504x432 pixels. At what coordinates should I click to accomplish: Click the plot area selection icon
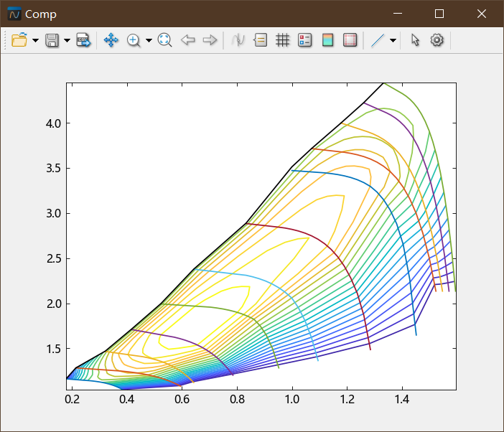350,40
